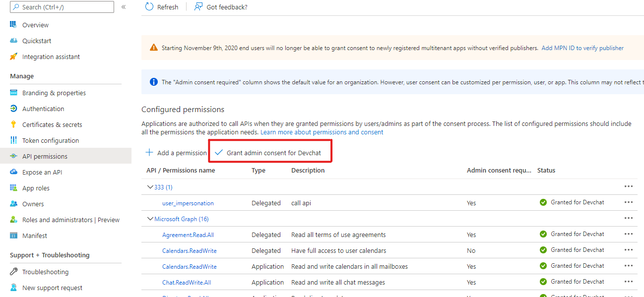Click the Expose an API cloud icon
The height and width of the screenshot is (297, 644).
click(x=14, y=172)
